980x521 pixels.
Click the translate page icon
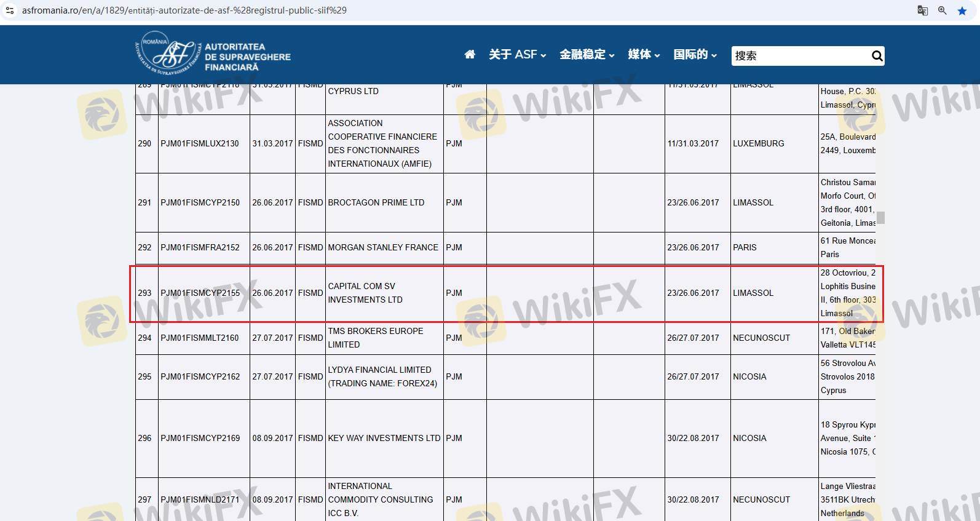[x=922, y=10]
